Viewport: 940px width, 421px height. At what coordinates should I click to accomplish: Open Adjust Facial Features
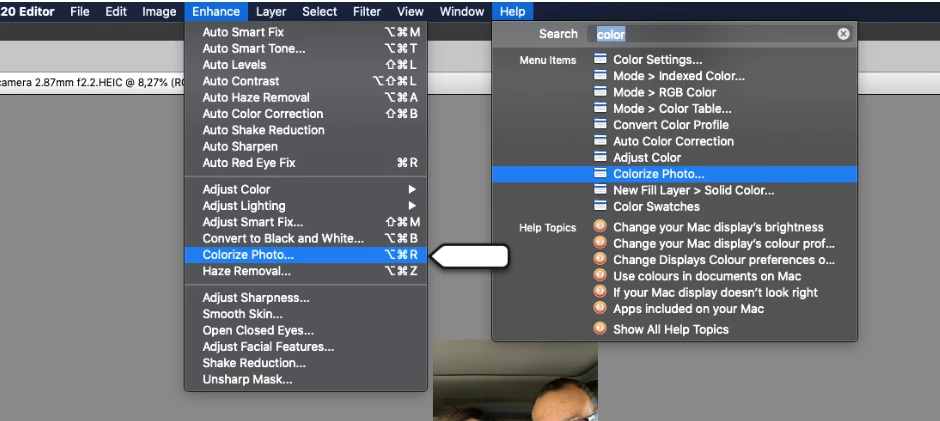[306, 347]
